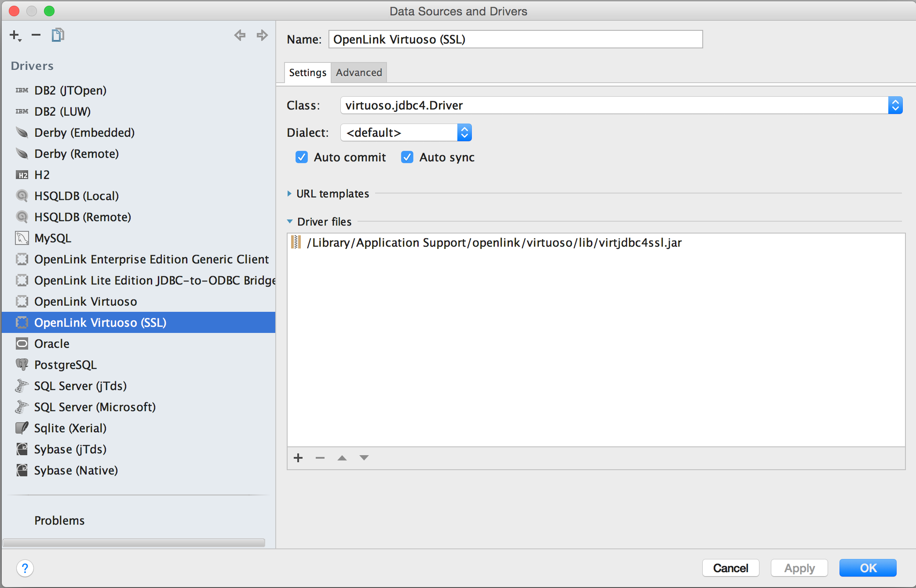916x588 pixels.
Task: Select the Oracle driver row
Action: coord(139,343)
